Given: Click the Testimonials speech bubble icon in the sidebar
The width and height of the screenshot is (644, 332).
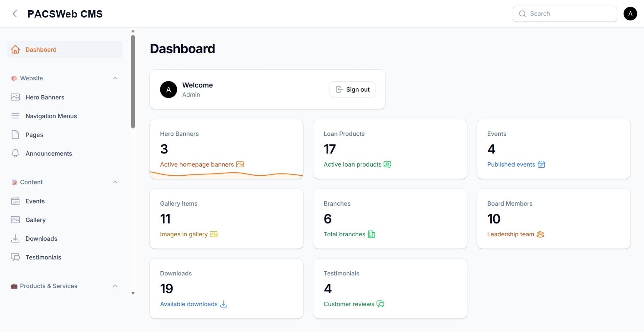Looking at the screenshot, I should [x=15, y=257].
